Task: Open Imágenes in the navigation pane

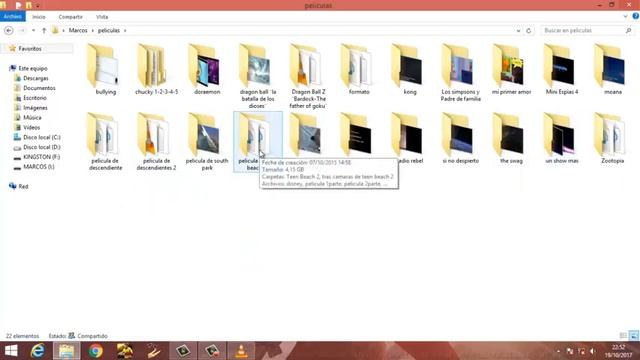Action: point(35,108)
